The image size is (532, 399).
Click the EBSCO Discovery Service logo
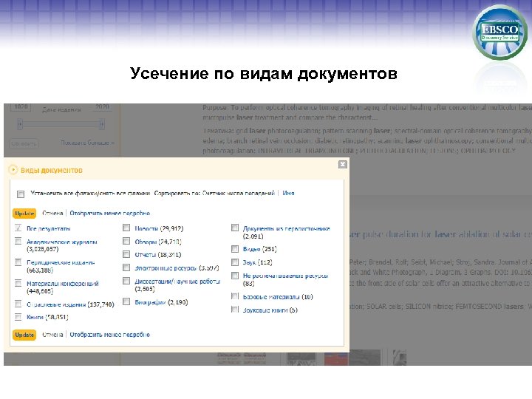coord(499,33)
